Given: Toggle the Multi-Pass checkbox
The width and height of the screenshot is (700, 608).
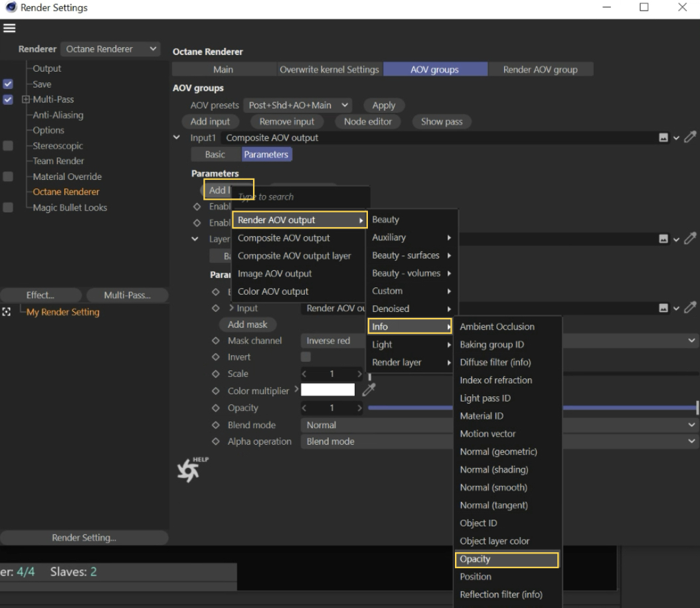Looking at the screenshot, I should 8,99.
